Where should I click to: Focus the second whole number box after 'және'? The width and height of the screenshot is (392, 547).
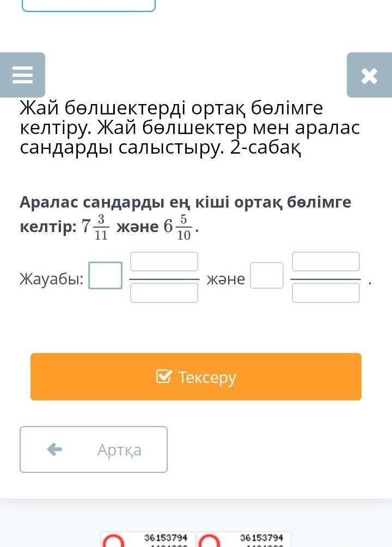coord(267,276)
